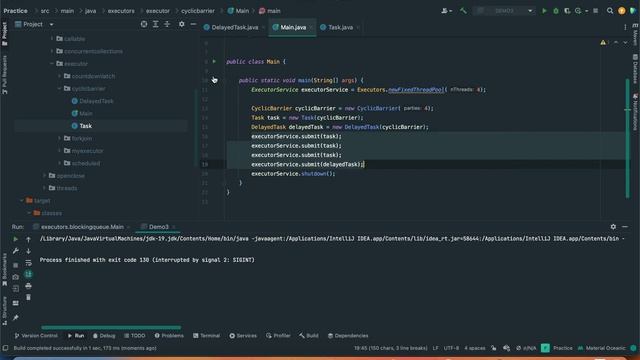Open the Task class in the project tree
Screen dimensions: 640x360
pyautogui.click(x=86, y=126)
